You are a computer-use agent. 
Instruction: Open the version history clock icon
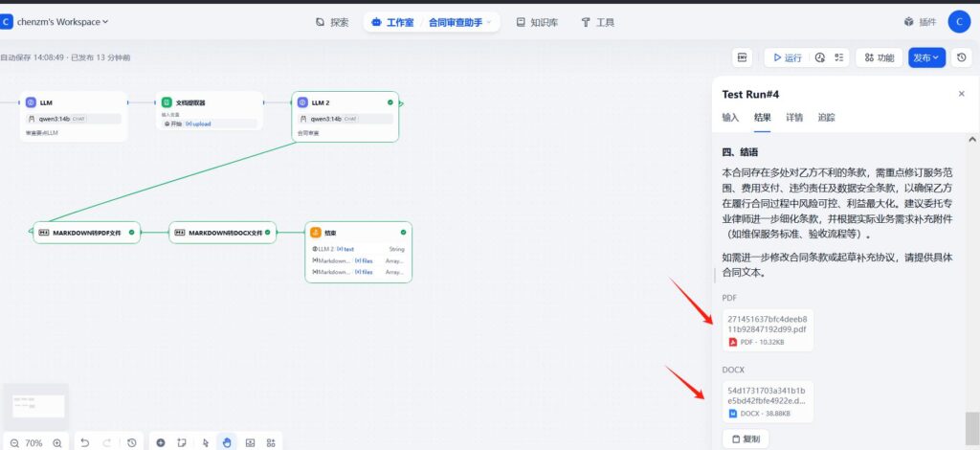pos(961,57)
